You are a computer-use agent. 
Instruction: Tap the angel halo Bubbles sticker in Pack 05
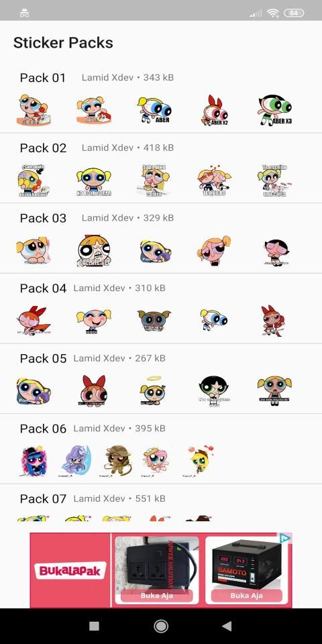(x=152, y=390)
